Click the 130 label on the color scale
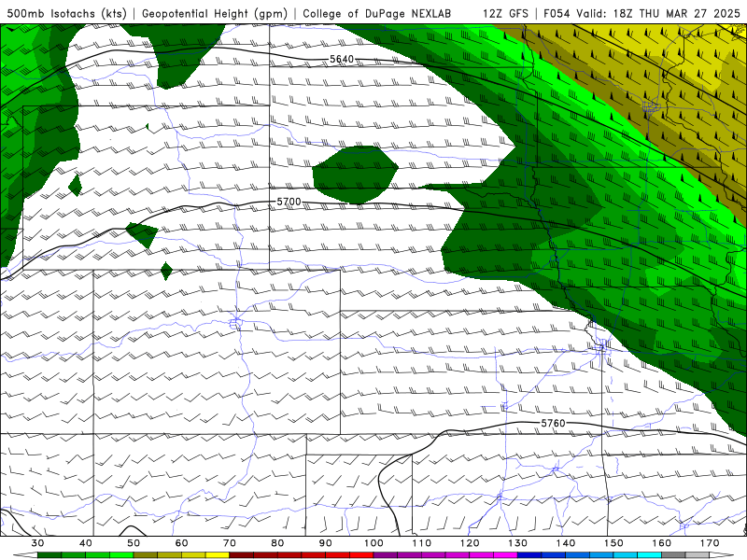The height and width of the screenshot is (560, 747). [517, 543]
